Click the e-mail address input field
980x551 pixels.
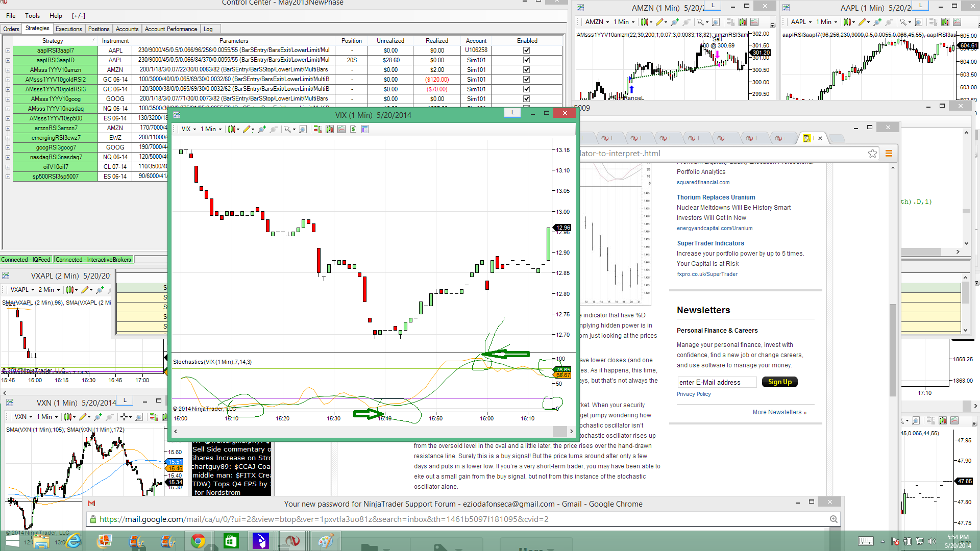(x=717, y=382)
